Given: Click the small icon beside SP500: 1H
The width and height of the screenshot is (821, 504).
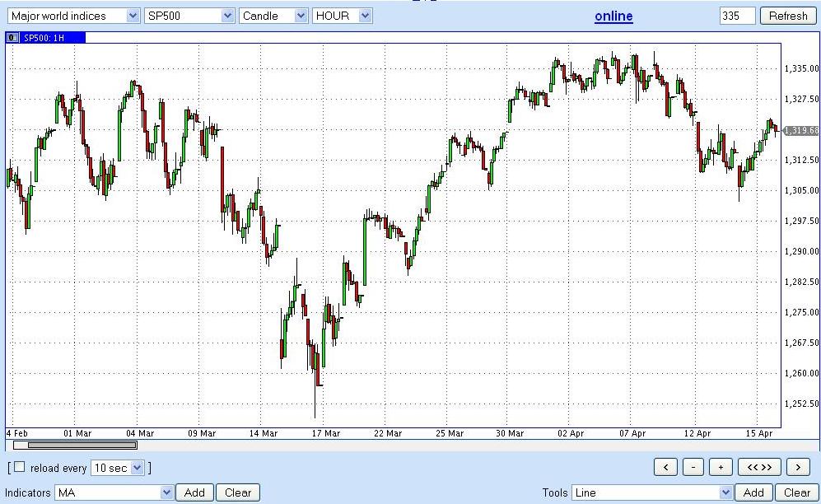Looking at the screenshot, I should click(x=12, y=37).
